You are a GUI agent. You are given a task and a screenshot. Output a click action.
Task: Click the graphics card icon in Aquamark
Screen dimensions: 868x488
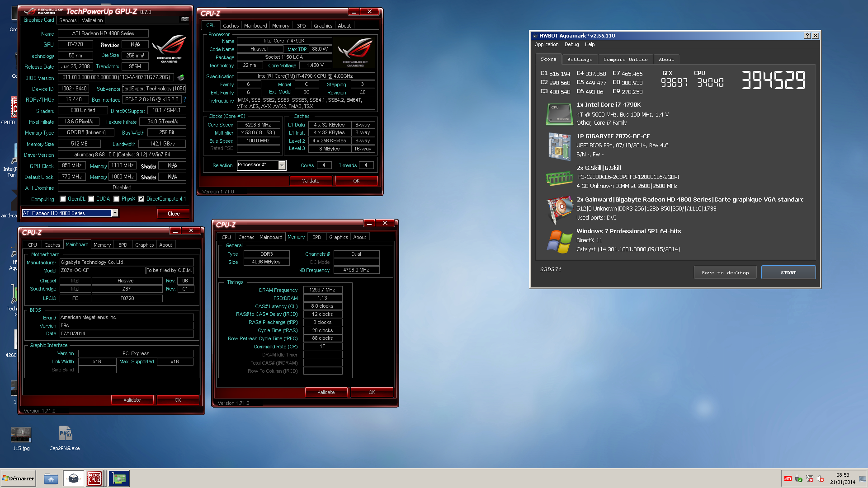[559, 210]
